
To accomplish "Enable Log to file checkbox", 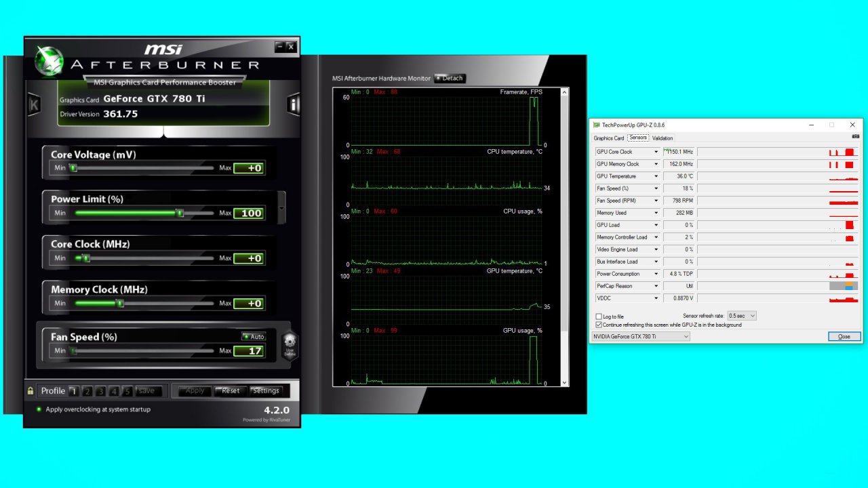I will click(x=599, y=317).
